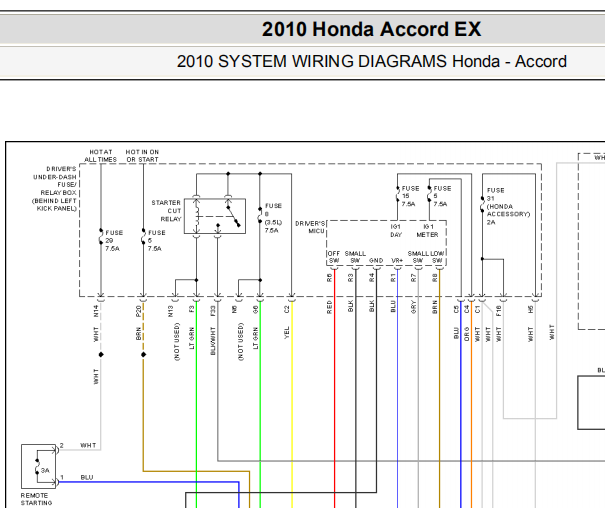605x508 pixels.
Task: Select connector label 'C2' on yellow wire
Action: 286,309
